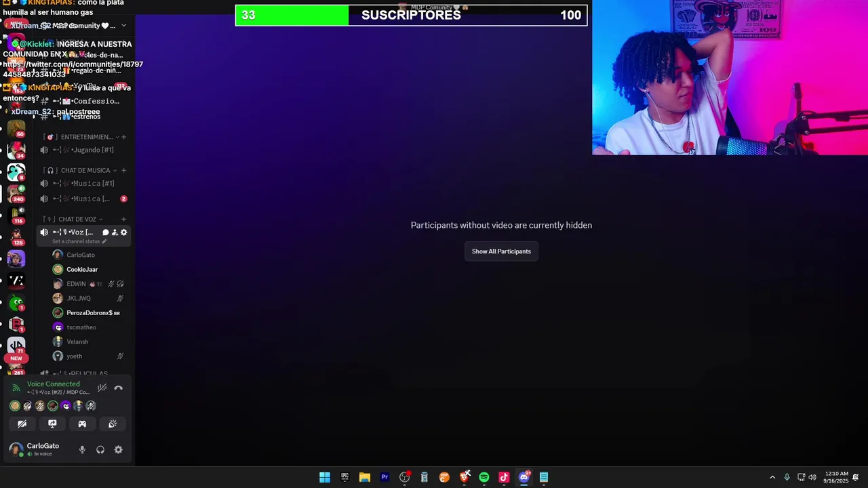Open Epic Games Launcher from taskbar
The height and width of the screenshot is (488, 868).
(344, 477)
